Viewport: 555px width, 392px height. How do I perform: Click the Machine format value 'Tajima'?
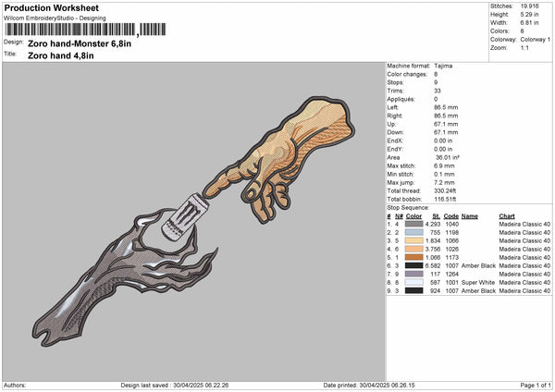443,67
